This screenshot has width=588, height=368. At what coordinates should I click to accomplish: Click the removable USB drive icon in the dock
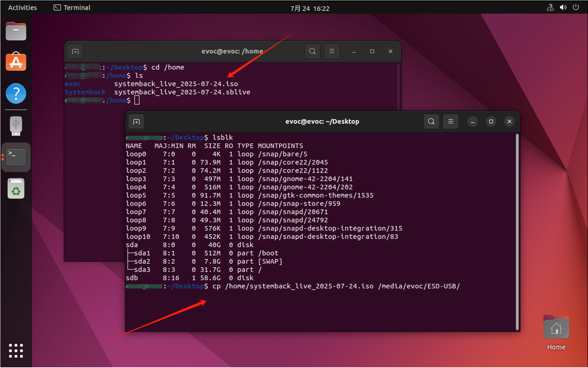[x=16, y=126]
